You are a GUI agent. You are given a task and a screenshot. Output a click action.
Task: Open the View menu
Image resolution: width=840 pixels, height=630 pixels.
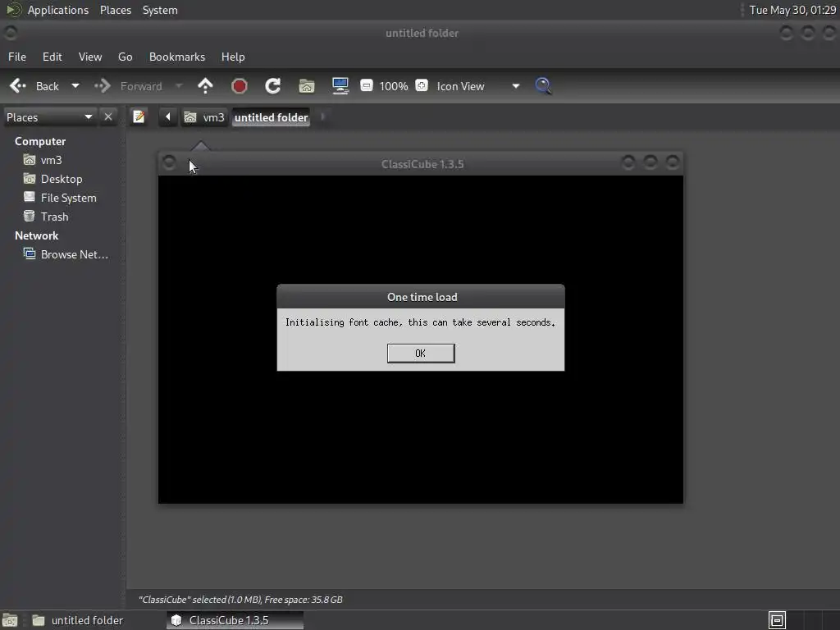90,57
